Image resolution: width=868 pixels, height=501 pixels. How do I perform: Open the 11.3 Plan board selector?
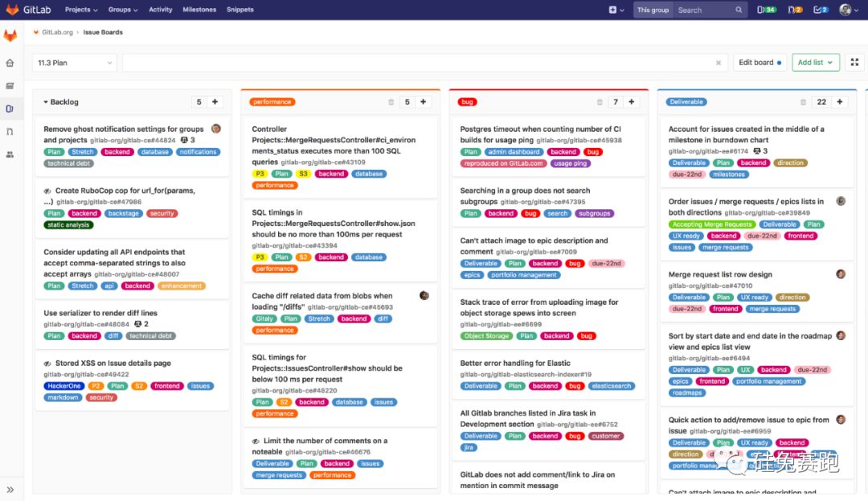coord(74,63)
